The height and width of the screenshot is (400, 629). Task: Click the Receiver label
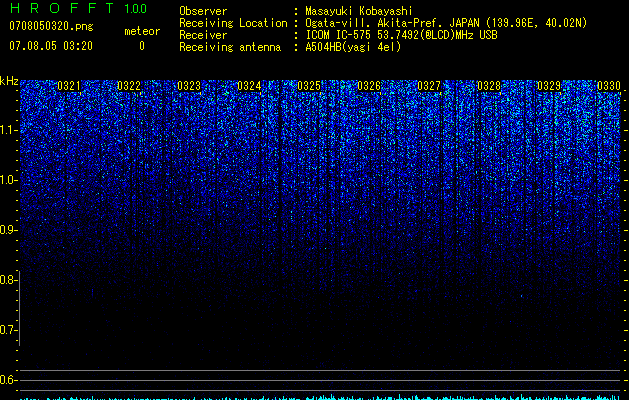(203, 35)
